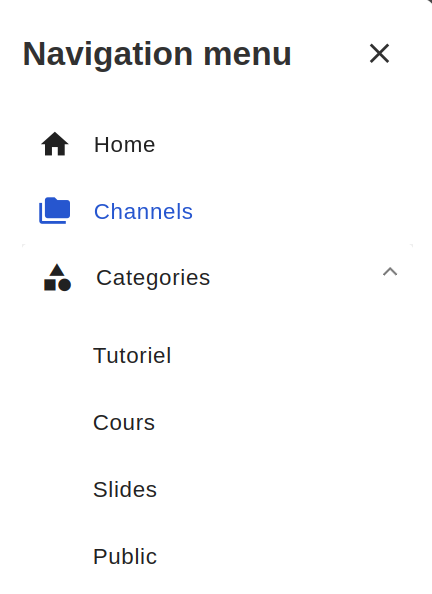Hit the triangle-square-circle Categories symbol
This screenshot has height=594, width=432.
(x=57, y=278)
